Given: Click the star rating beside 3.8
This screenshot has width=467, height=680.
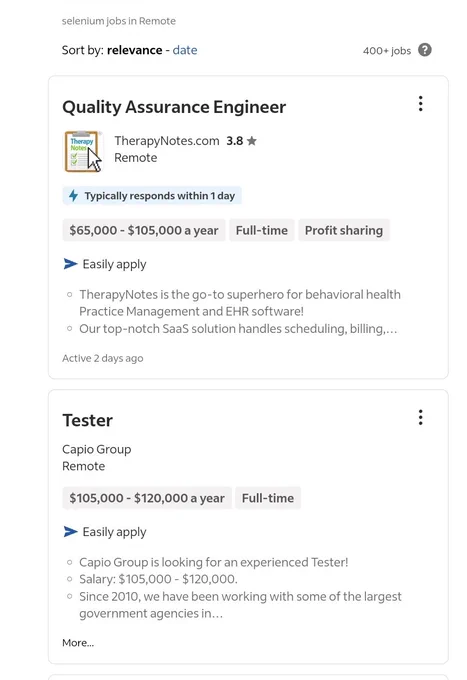Looking at the screenshot, I should pos(251,141).
